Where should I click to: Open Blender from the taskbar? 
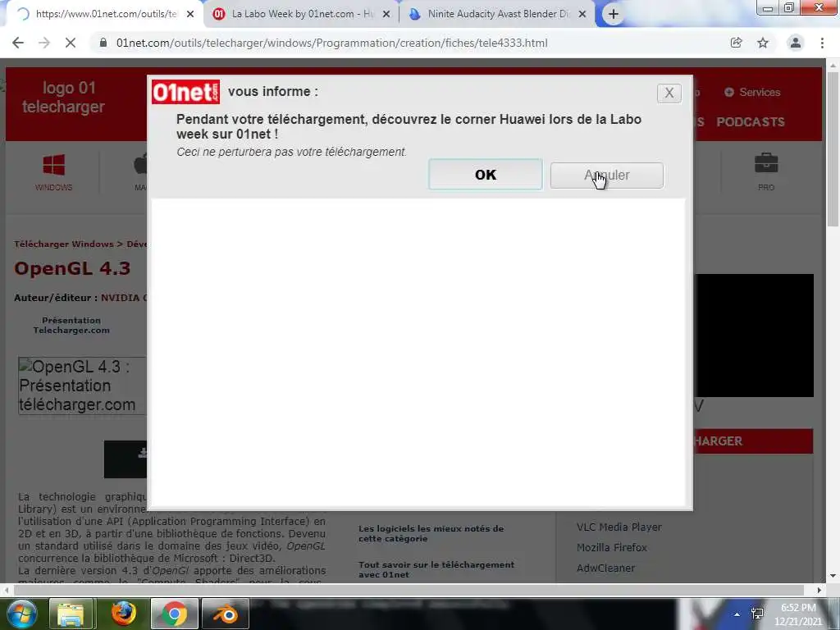click(226, 614)
